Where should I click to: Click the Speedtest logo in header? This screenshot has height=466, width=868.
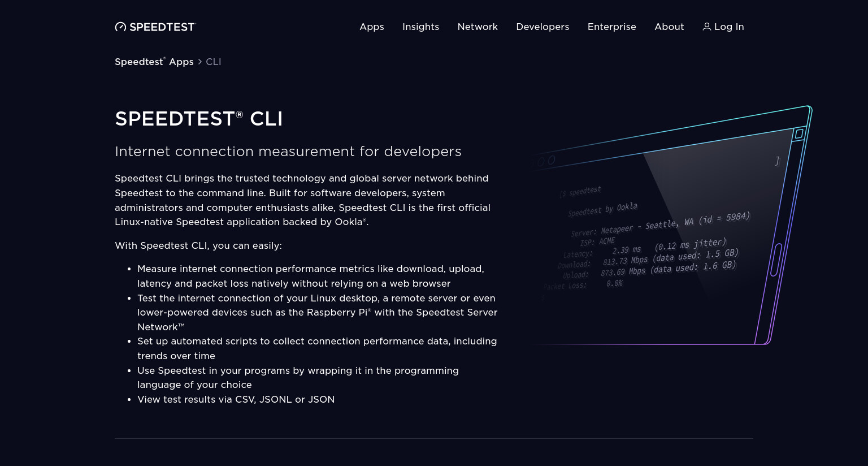[x=155, y=27]
